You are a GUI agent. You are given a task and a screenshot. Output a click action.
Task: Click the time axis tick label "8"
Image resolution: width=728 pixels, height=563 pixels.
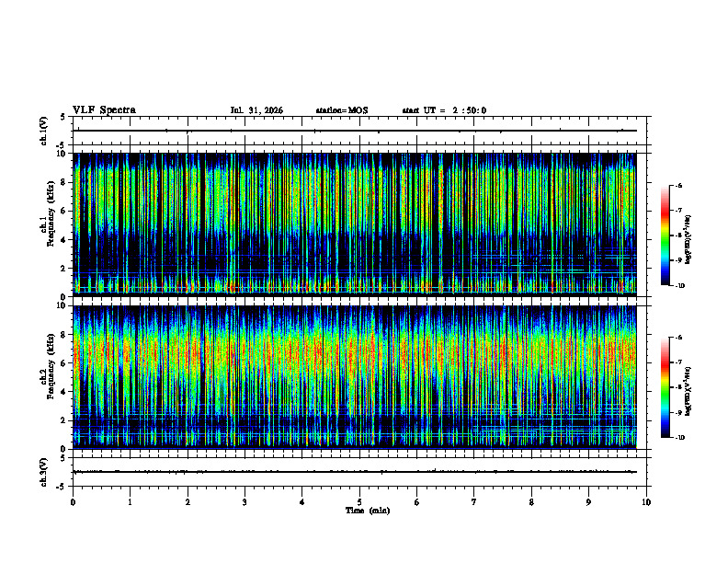click(x=531, y=502)
